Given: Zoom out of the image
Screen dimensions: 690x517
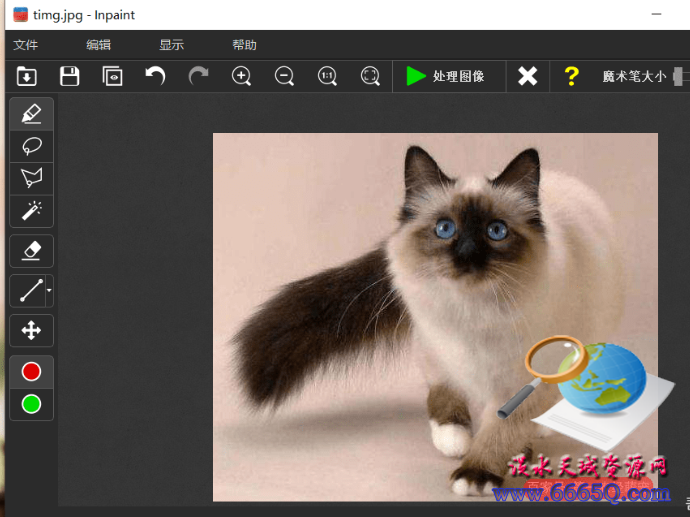Looking at the screenshot, I should tap(284, 76).
